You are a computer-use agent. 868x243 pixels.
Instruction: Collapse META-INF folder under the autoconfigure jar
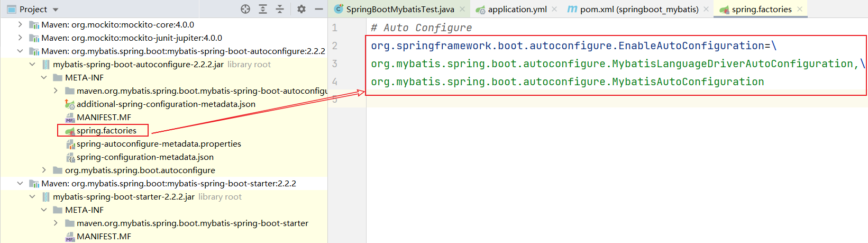[x=44, y=77]
